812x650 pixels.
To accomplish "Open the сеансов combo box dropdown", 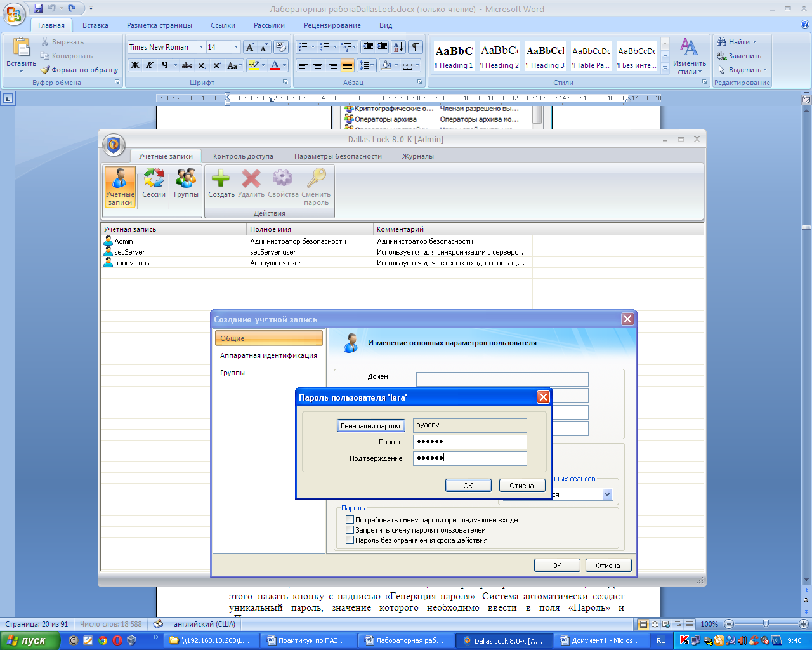I will pos(607,494).
